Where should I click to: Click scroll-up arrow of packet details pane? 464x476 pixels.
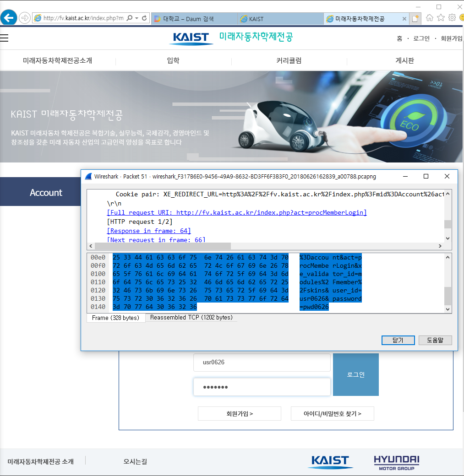[448, 194]
